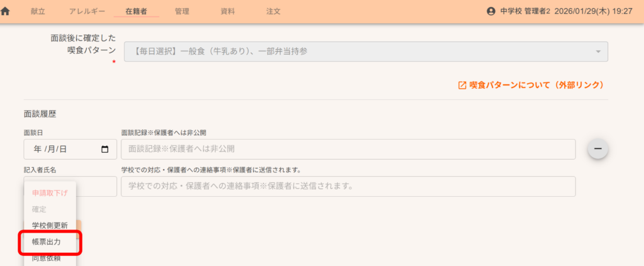Focus the year part of 面談日
This screenshot has height=266, width=644.
pos(37,149)
